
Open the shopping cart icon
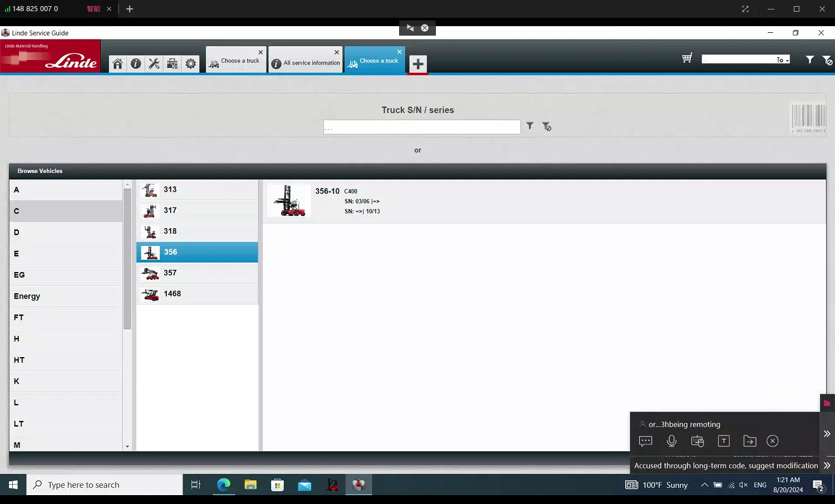click(687, 58)
